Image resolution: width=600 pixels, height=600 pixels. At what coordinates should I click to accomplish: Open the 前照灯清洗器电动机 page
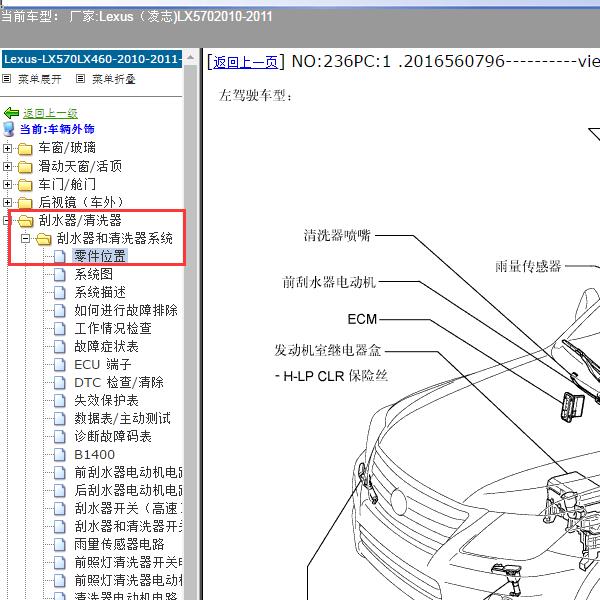(x=128, y=580)
